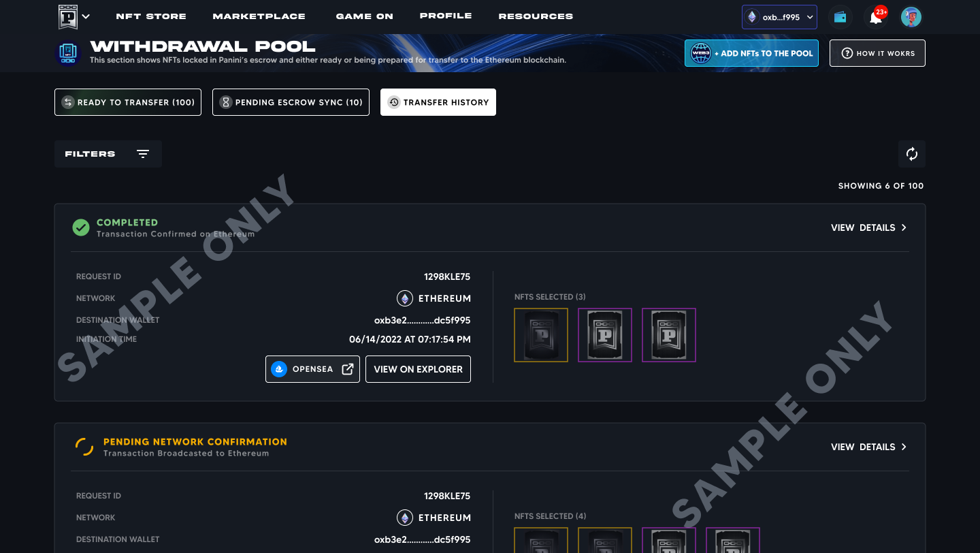Switch to the Ready to Transfer tab
Image resolution: width=980 pixels, height=553 pixels.
pyautogui.click(x=128, y=102)
